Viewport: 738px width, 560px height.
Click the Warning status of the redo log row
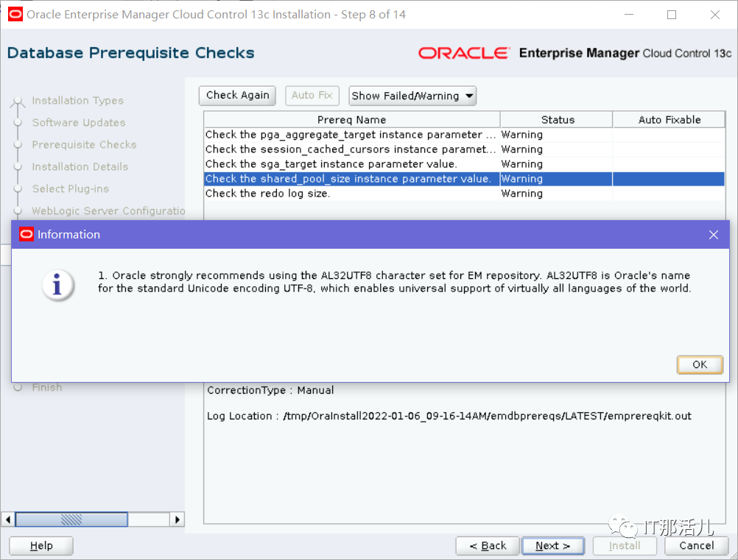point(522,194)
